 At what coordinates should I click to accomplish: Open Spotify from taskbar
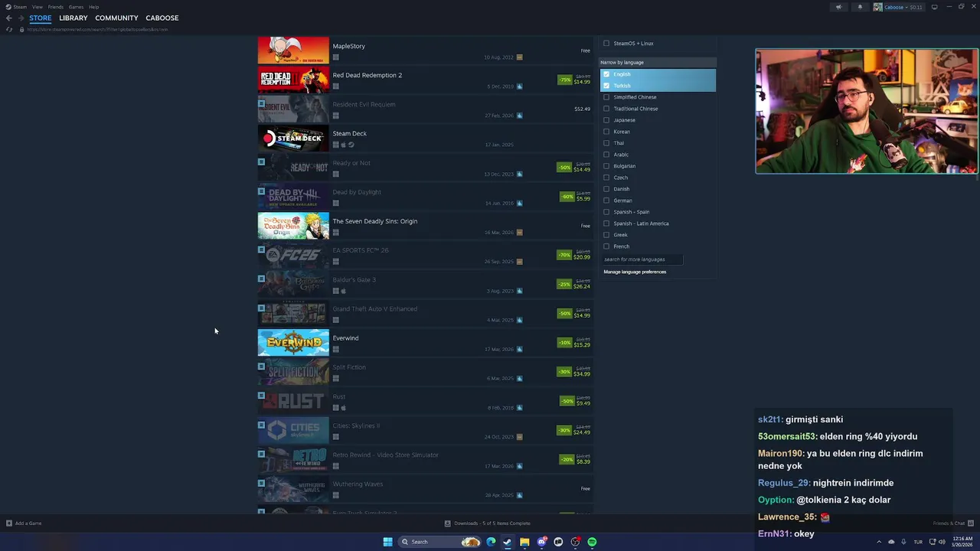[x=592, y=542]
